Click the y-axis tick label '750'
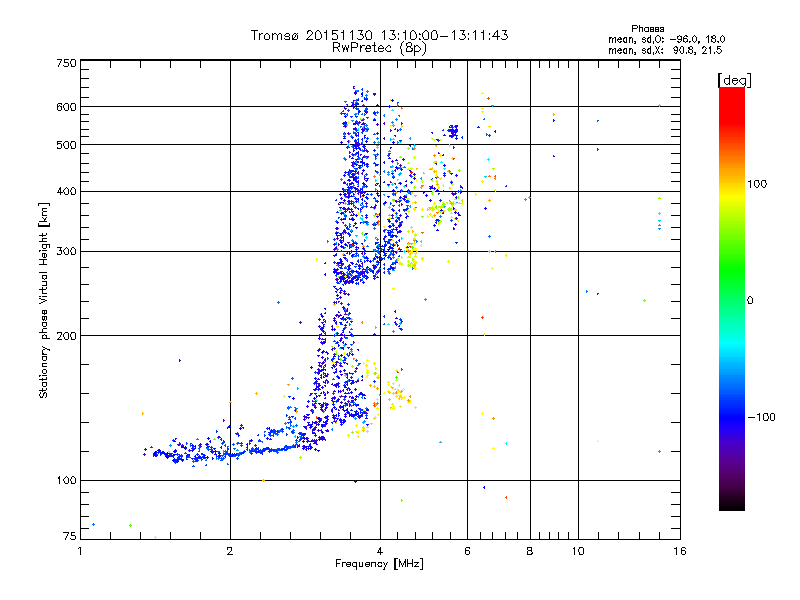 point(67,63)
